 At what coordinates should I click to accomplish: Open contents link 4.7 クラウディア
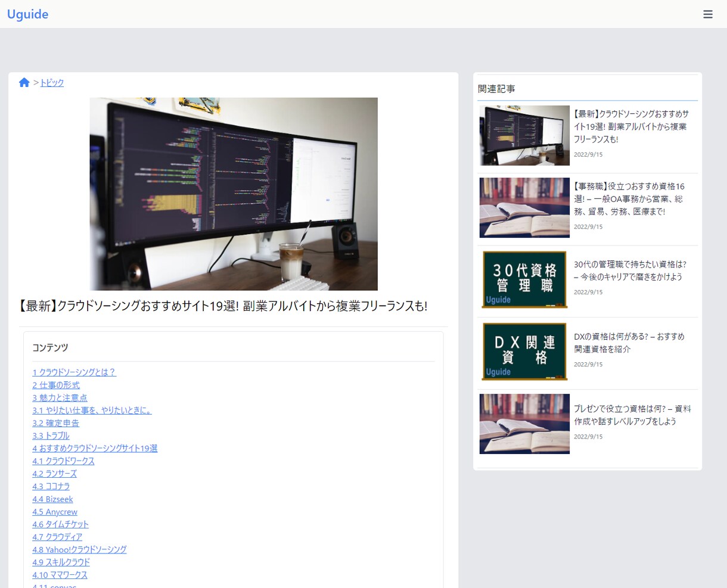(57, 537)
